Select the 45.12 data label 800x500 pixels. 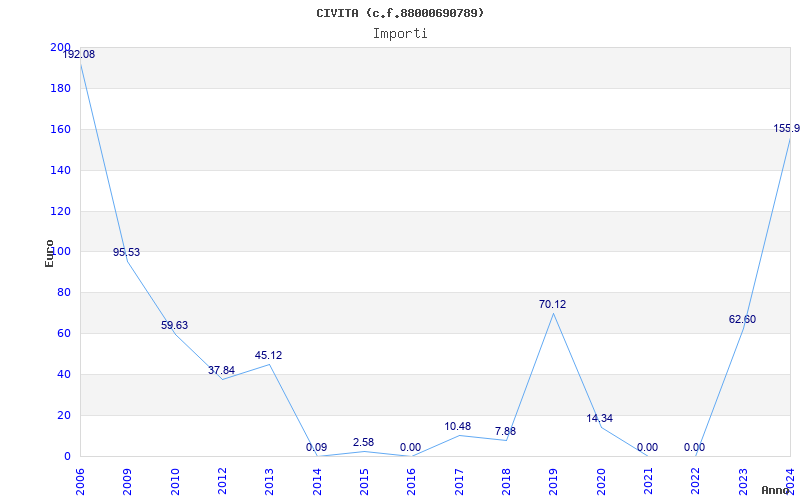(x=268, y=355)
